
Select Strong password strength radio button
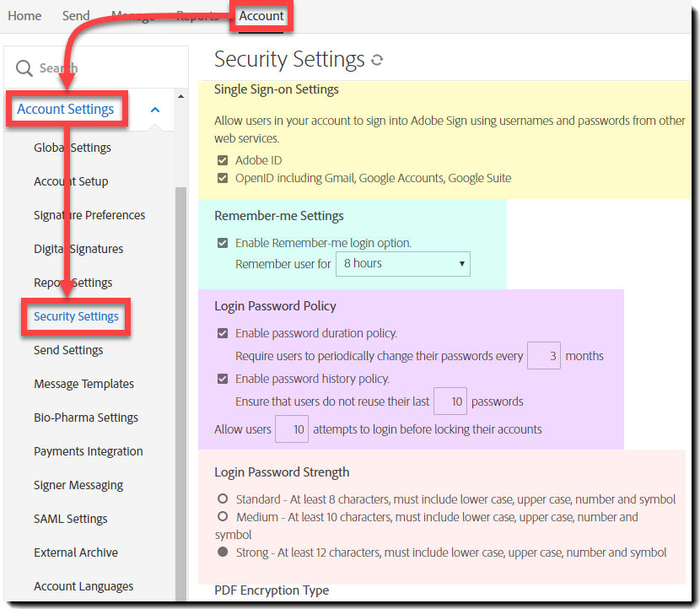pyautogui.click(x=223, y=552)
